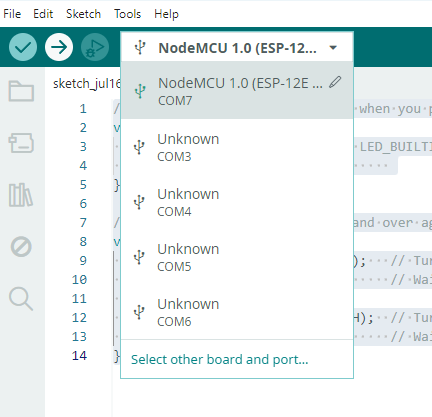Click line number 14 in the gutter
Image resolution: width=432 pixels, height=417 pixels.
click(79, 355)
